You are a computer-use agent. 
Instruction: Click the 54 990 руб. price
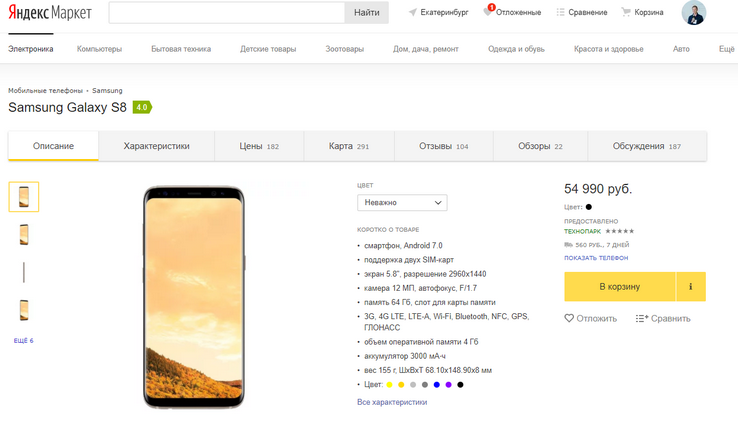coord(598,189)
